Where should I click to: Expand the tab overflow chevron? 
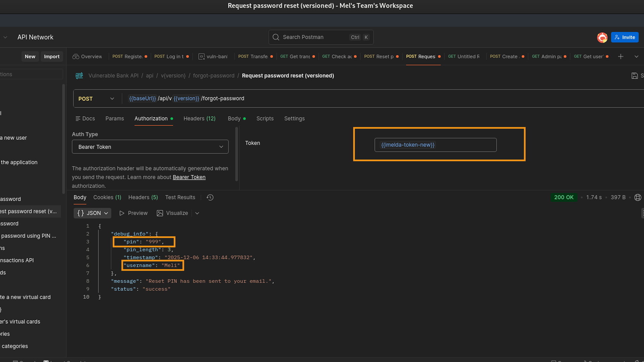click(636, 57)
